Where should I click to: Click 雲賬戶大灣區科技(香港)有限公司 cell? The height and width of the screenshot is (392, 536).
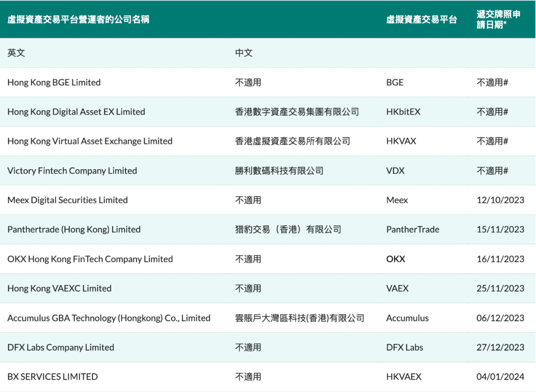pos(300,318)
